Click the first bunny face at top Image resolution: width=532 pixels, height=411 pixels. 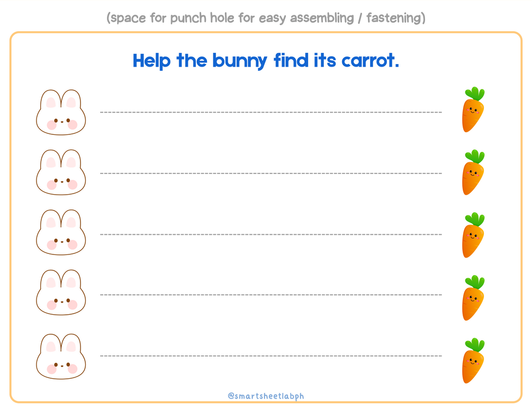[61, 114]
